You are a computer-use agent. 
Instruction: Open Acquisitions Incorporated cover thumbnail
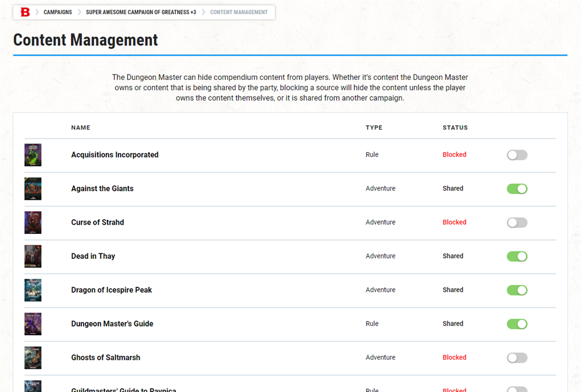click(x=33, y=154)
